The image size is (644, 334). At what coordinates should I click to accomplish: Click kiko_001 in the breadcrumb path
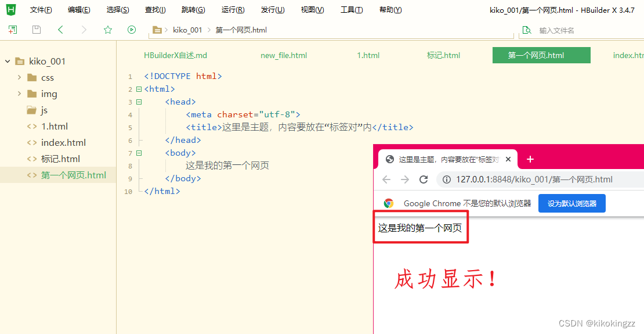[188, 30]
